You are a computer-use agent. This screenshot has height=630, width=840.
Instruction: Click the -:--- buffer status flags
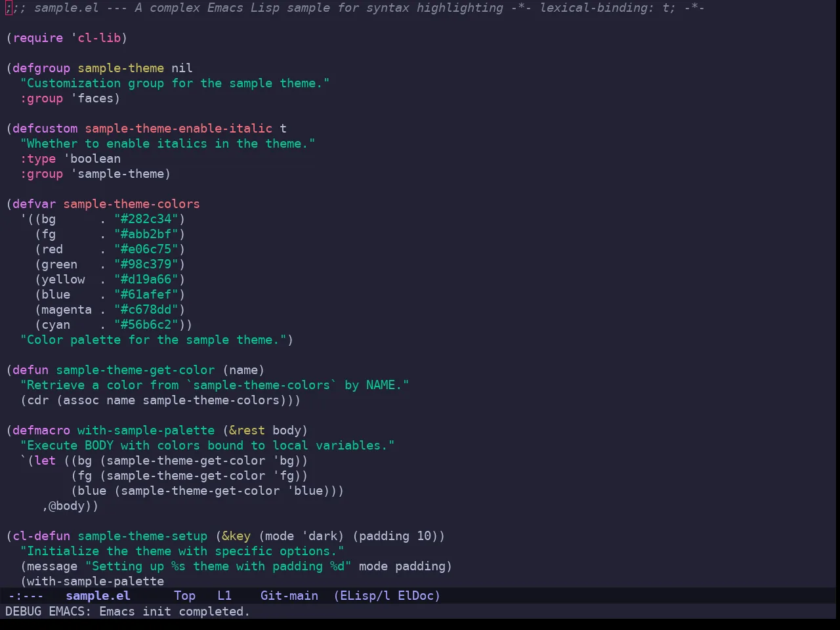pos(26,596)
